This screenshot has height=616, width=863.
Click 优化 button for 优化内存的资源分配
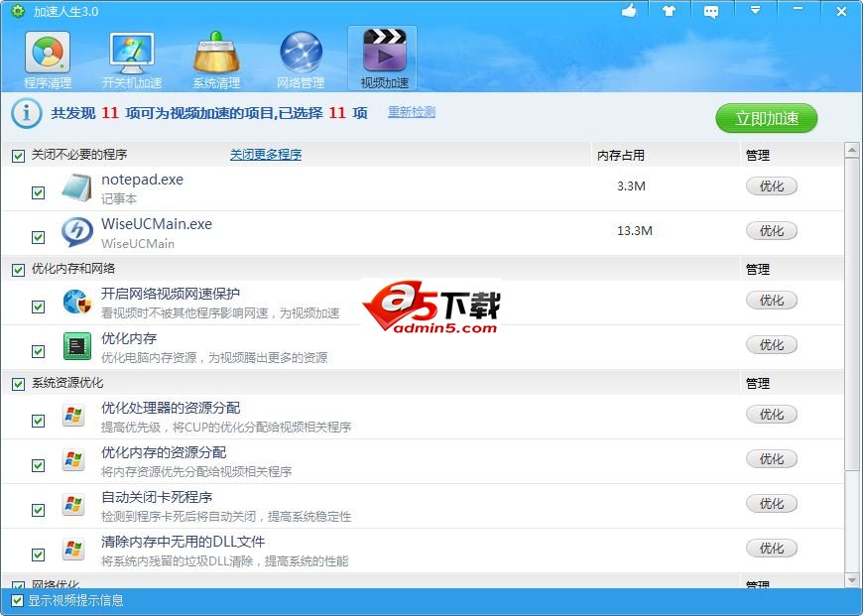(772, 458)
